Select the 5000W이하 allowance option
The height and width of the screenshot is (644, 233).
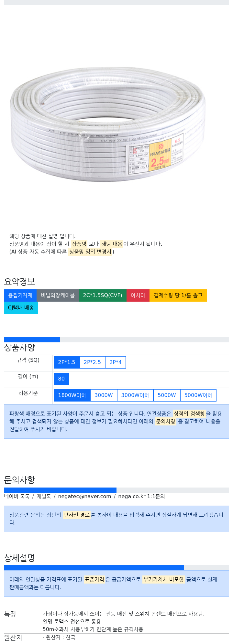[198, 395]
